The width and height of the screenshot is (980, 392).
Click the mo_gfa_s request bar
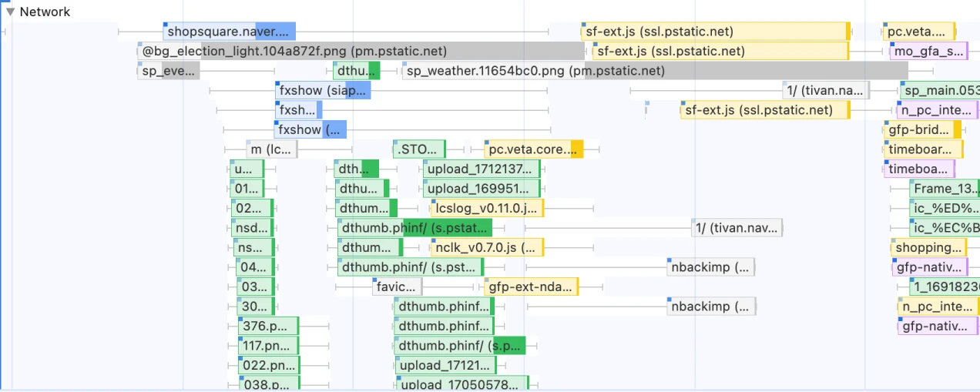(928, 52)
